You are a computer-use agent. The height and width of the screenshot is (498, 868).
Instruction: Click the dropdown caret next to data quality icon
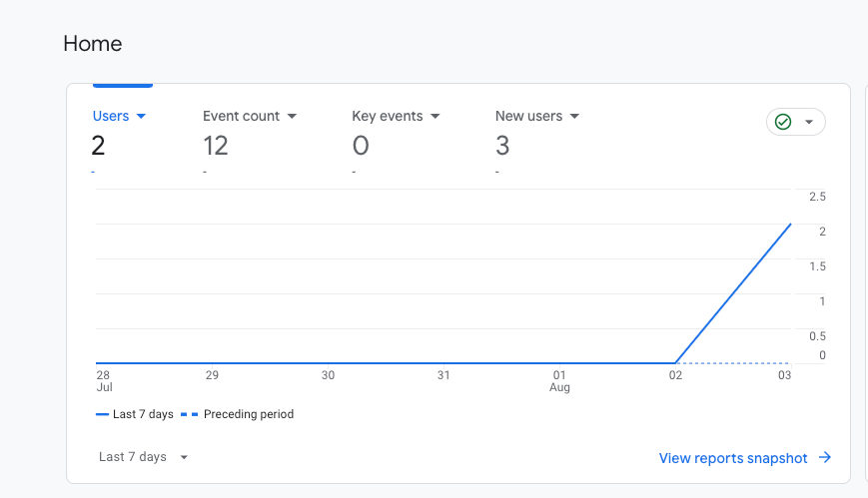coord(809,123)
